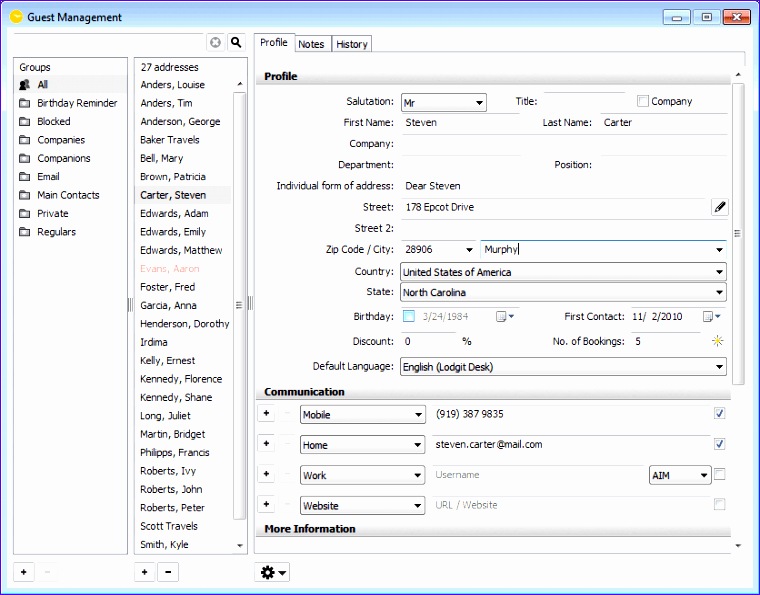Click the address list scrollbar
Screen dimensions: 760x595
pos(239,305)
